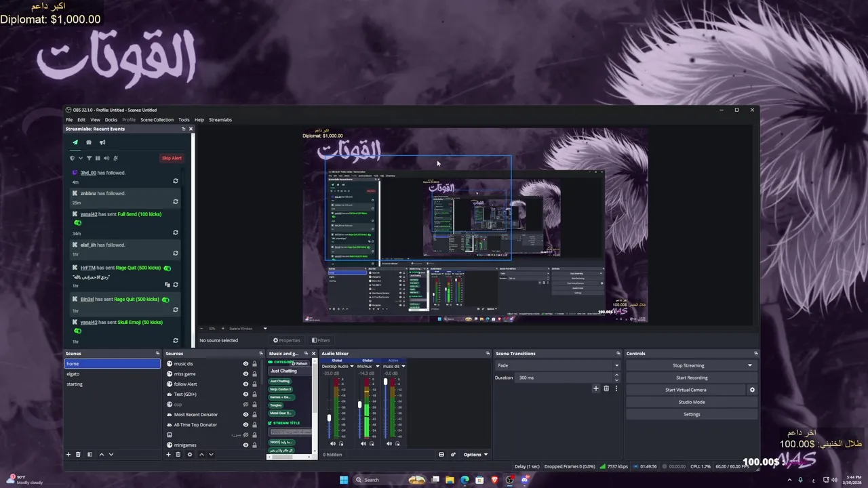The height and width of the screenshot is (488, 868).
Task: Pause the alert queue in Recent Events
Action: pyautogui.click(x=98, y=158)
